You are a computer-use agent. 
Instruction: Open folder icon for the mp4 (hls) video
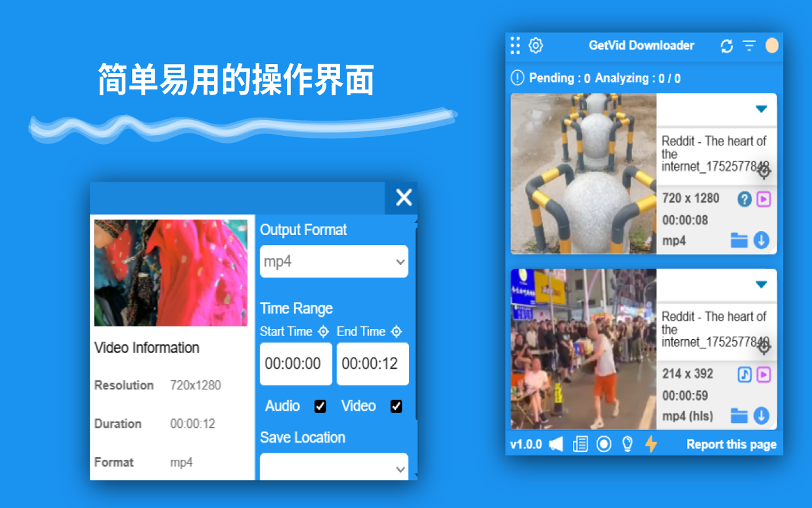point(739,416)
